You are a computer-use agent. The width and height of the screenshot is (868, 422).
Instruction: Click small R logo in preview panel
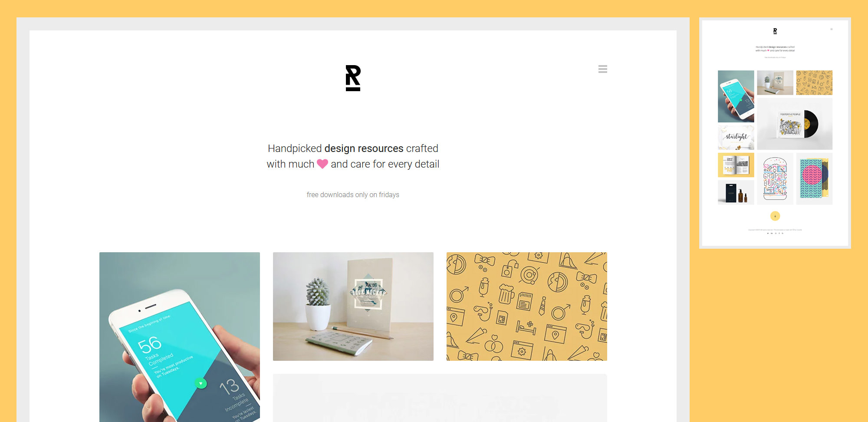coord(775,31)
